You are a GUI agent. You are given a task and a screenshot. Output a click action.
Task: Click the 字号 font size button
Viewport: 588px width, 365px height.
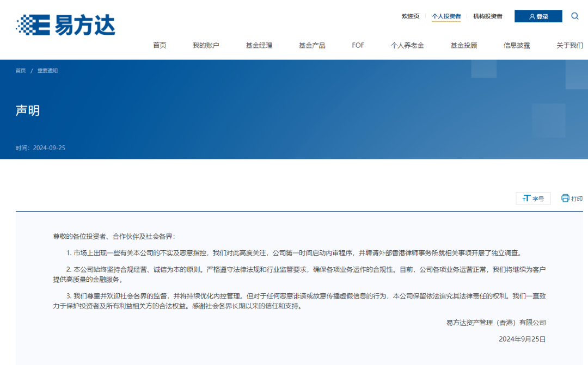point(533,199)
